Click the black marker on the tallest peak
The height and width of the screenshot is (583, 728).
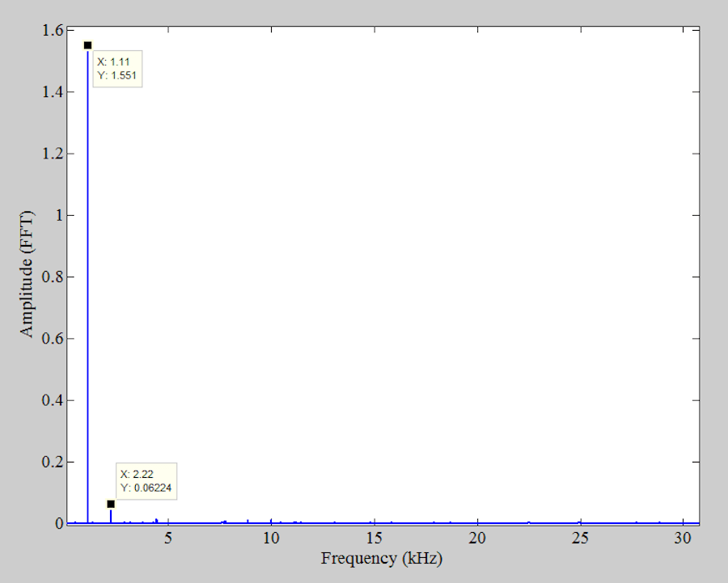tap(87, 44)
